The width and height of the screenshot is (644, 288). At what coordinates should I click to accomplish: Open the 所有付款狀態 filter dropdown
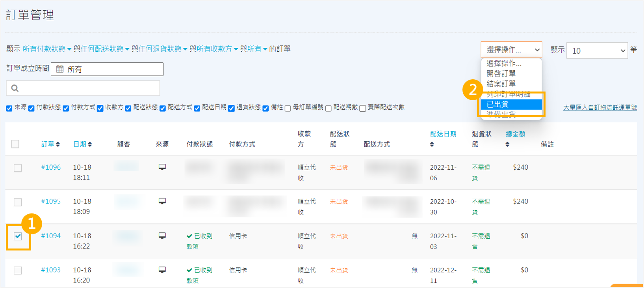tap(46, 49)
